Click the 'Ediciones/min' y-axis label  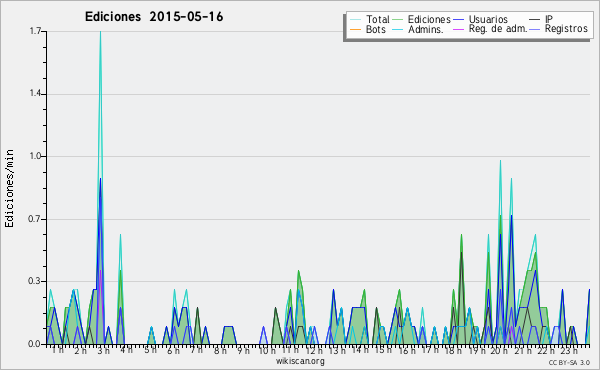click(x=9, y=188)
